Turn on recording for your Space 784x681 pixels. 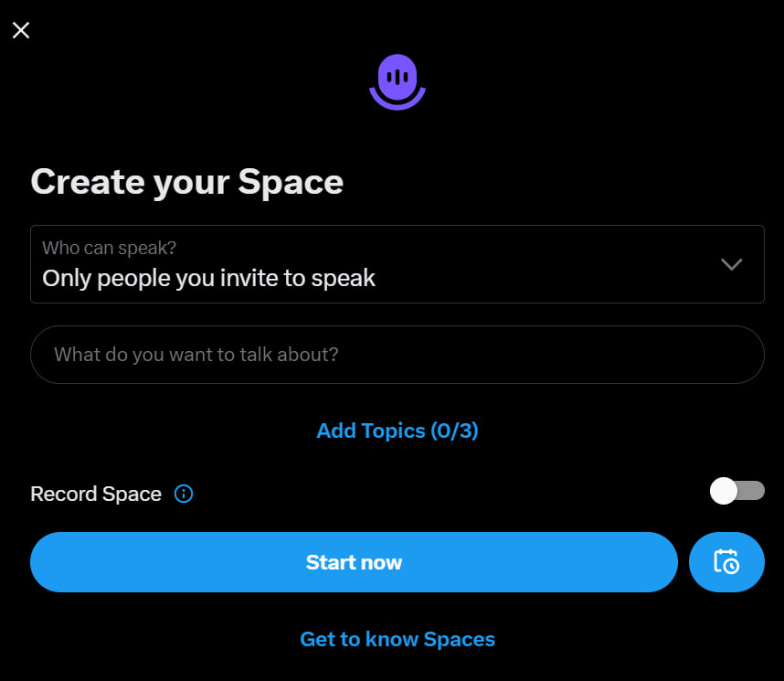click(736, 491)
